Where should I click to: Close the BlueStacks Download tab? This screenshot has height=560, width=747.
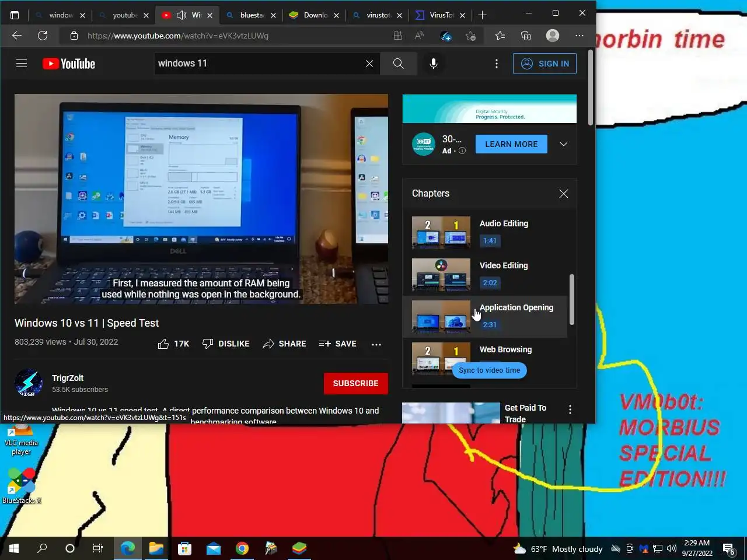tap(336, 16)
